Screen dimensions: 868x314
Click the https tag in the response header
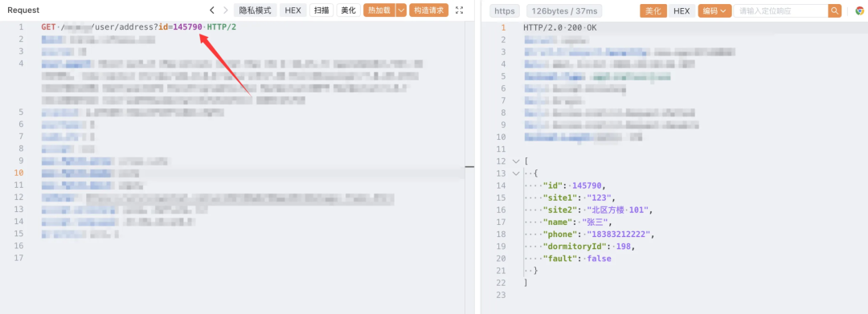(x=504, y=11)
